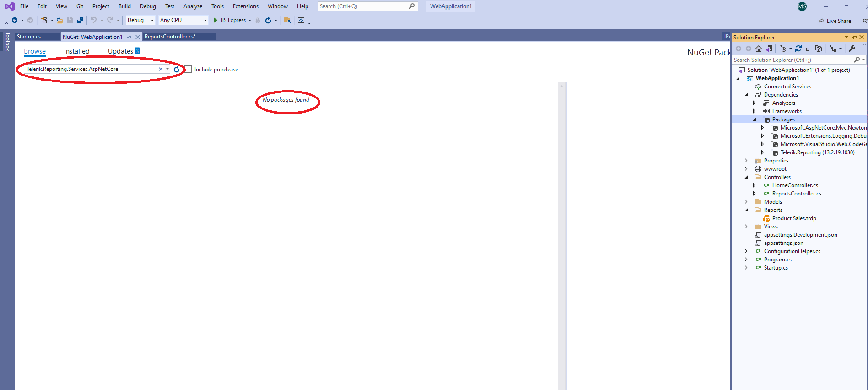
Task: Click the Find in Files toolbar icon
Action: 287,20
